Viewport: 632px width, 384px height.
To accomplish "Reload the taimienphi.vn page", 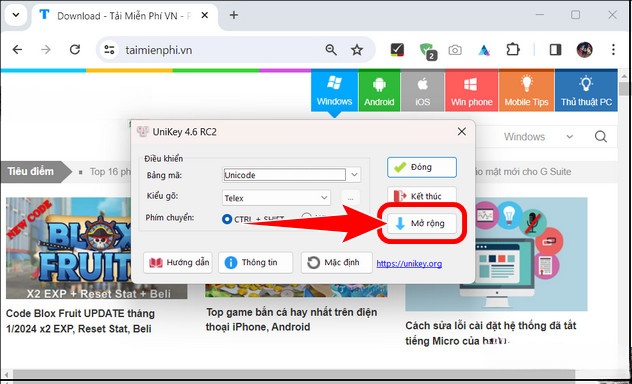I will point(75,50).
